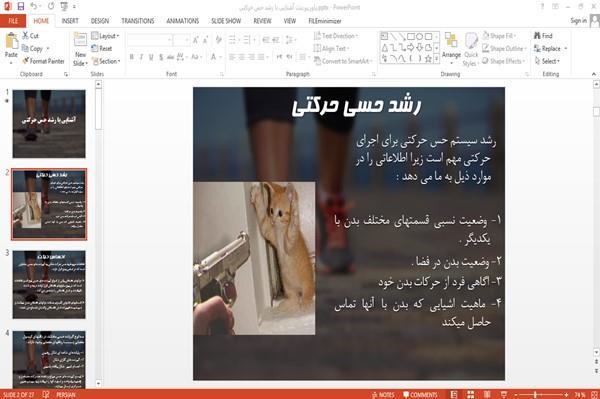Open the spell check icon in status bar
The width and height of the screenshot is (600, 399).
(46, 394)
